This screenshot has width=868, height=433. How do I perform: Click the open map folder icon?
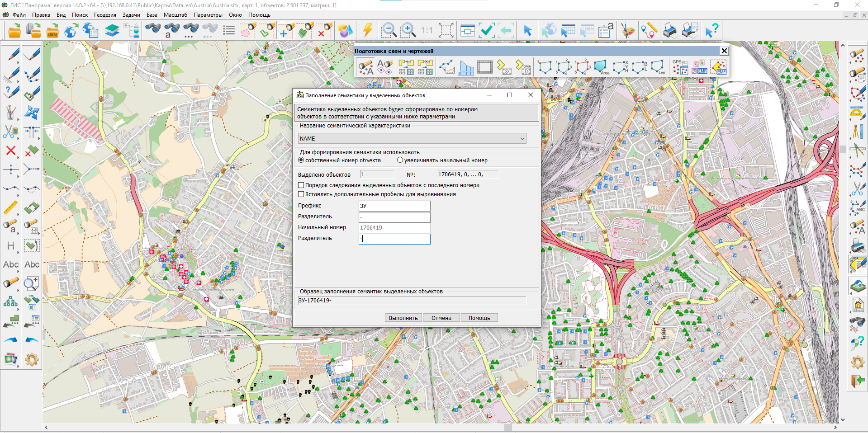pos(14,31)
